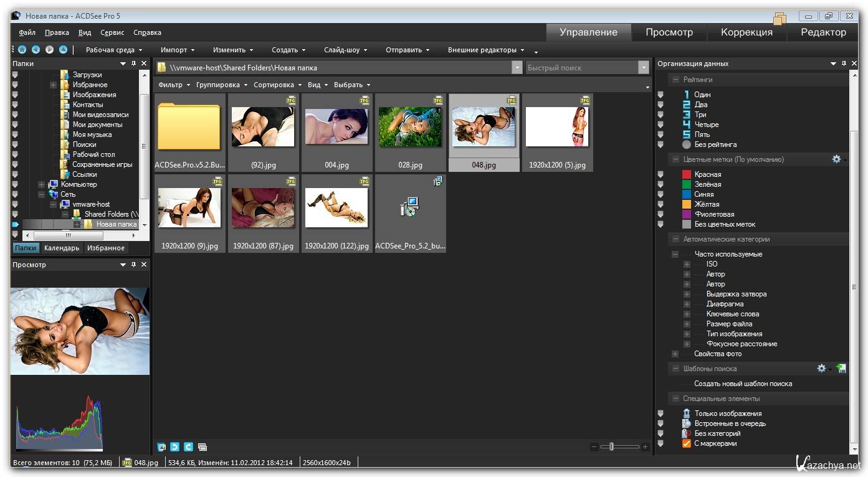
Task: Select rating 'Пять' icon
Action: click(687, 135)
